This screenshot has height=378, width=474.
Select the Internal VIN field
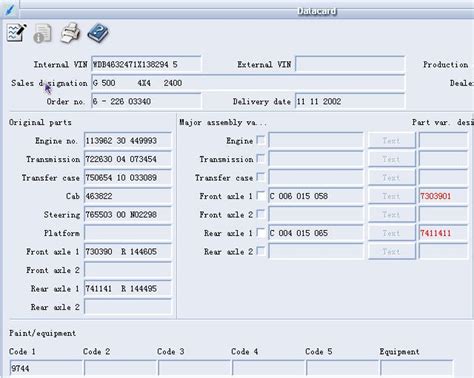pyautogui.click(x=146, y=64)
